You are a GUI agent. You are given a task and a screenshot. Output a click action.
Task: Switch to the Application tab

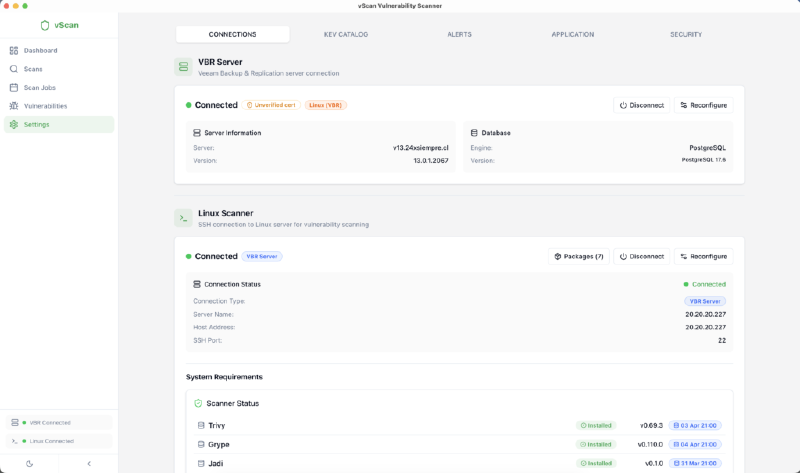click(572, 34)
